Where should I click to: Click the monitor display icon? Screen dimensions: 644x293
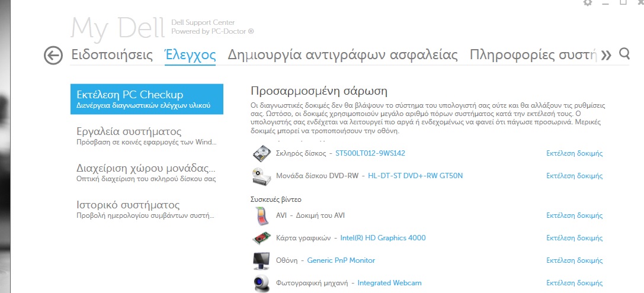262,260
